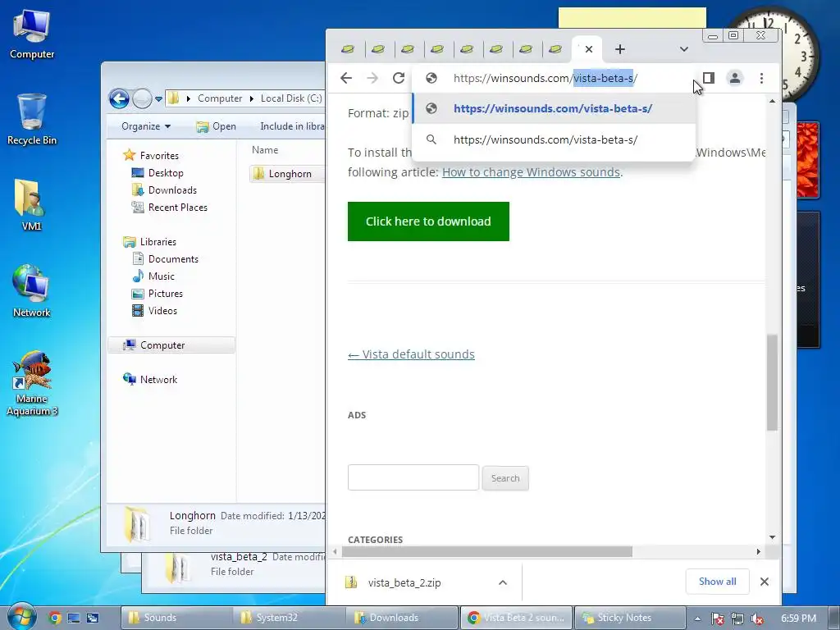Switch to Sticky Notes on the taskbar

[629, 618]
